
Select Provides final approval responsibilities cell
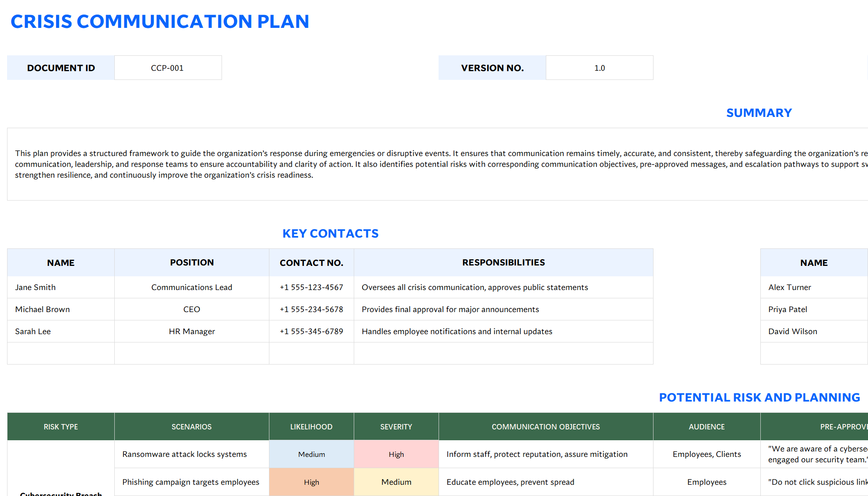[x=503, y=309]
